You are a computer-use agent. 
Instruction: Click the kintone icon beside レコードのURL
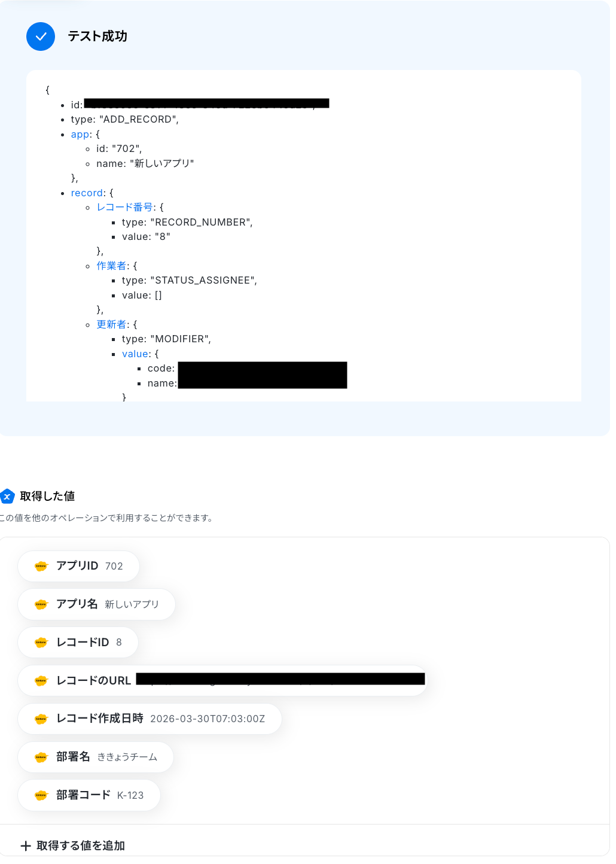pos(41,681)
